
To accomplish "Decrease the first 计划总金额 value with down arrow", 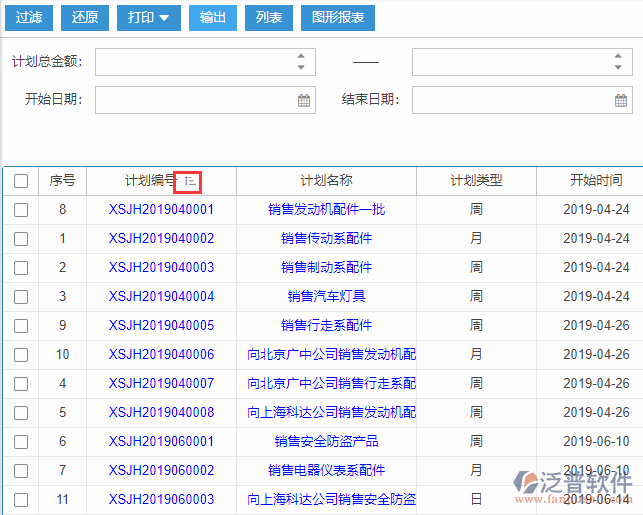I will [301, 68].
